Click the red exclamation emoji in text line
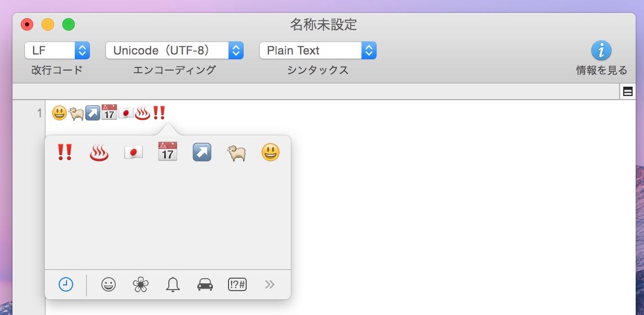The width and height of the screenshot is (644, 315). [159, 112]
